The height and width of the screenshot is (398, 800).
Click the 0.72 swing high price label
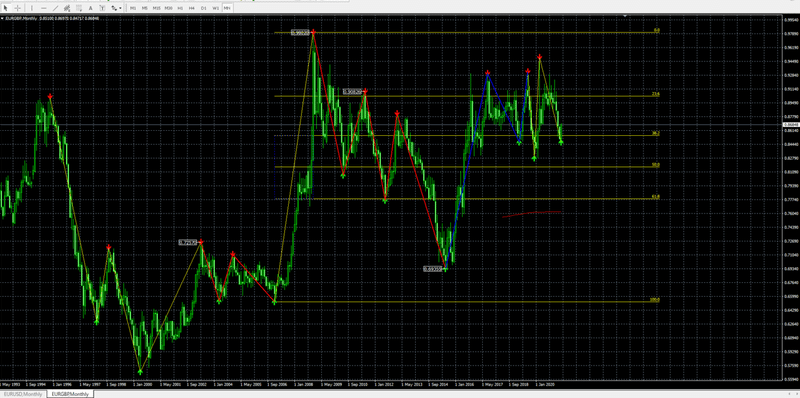click(188, 242)
